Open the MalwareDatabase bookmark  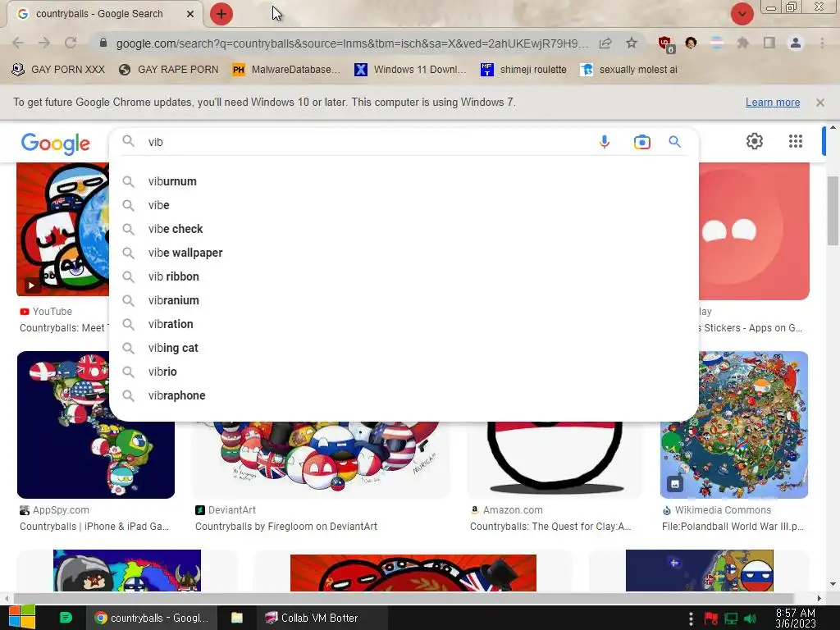(286, 70)
